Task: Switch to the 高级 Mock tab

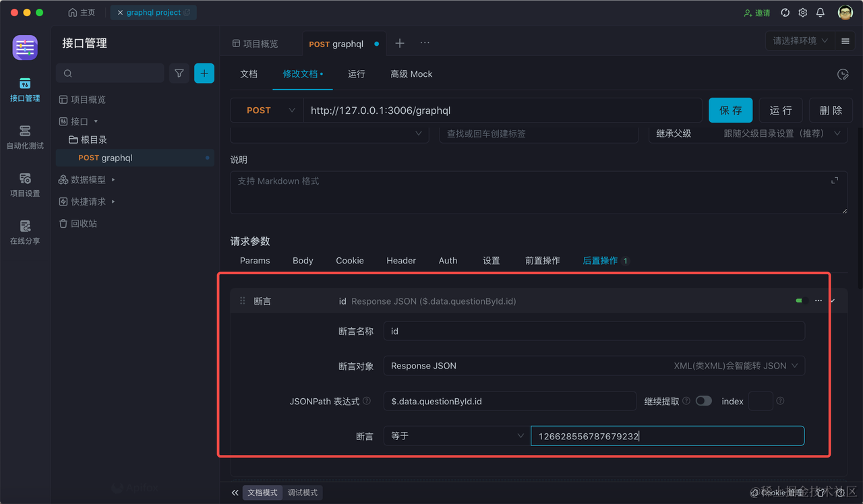Action: click(x=411, y=74)
